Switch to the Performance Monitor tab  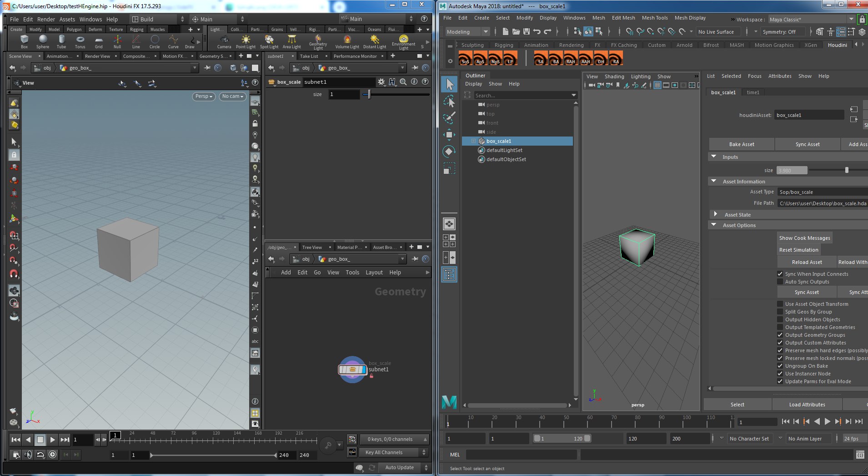pos(355,56)
